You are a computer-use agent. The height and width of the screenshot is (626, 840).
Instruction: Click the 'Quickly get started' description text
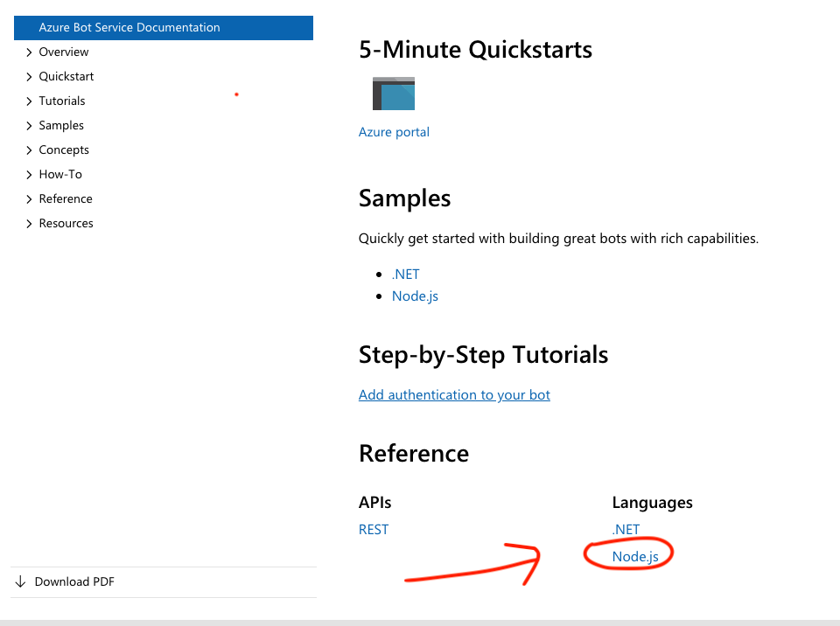point(558,239)
